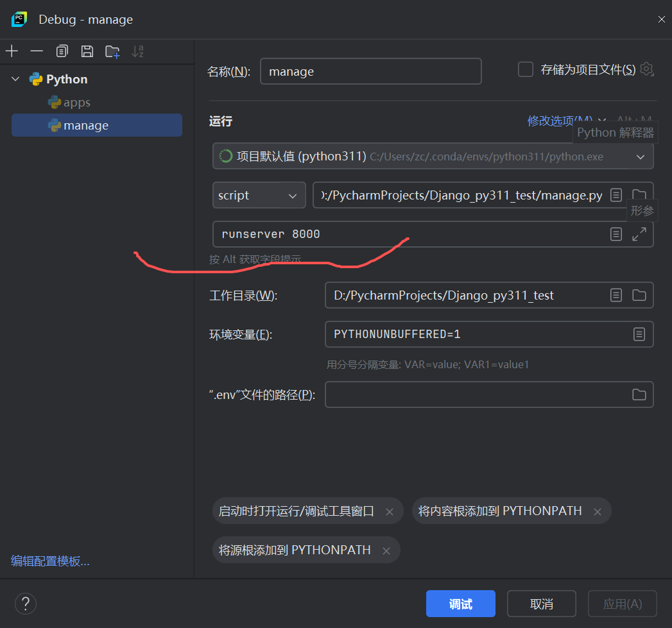This screenshot has width=672, height=628.
Task: Click the blue Debug button
Action: pyautogui.click(x=461, y=604)
